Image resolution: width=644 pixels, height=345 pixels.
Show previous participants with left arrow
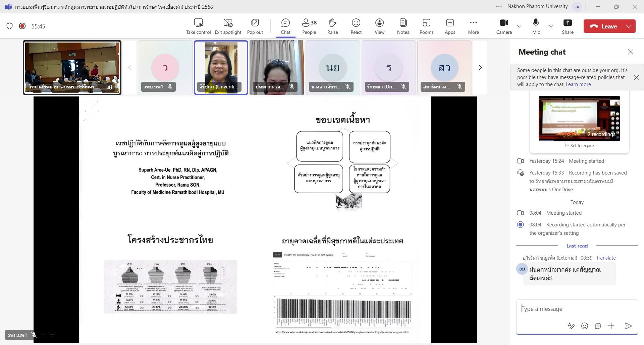click(129, 68)
